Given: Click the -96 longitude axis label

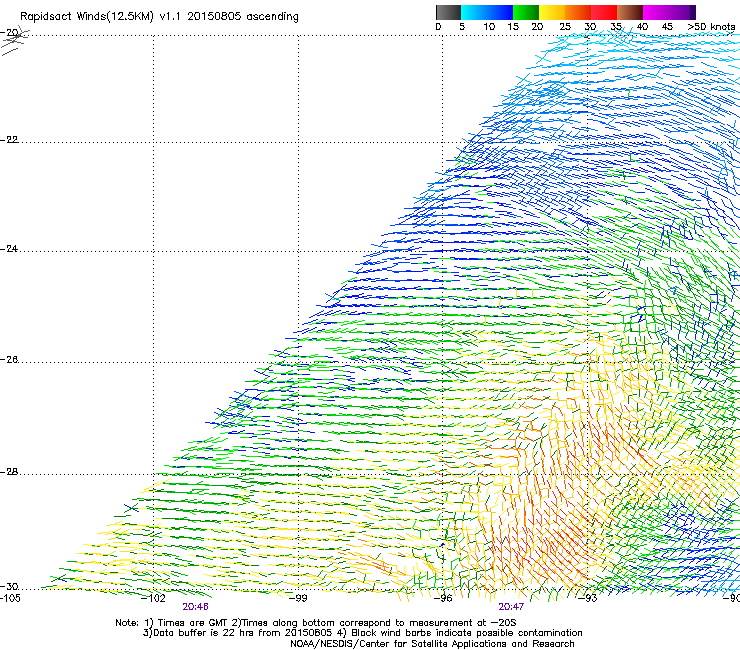Looking at the screenshot, I should pos(443,598).
